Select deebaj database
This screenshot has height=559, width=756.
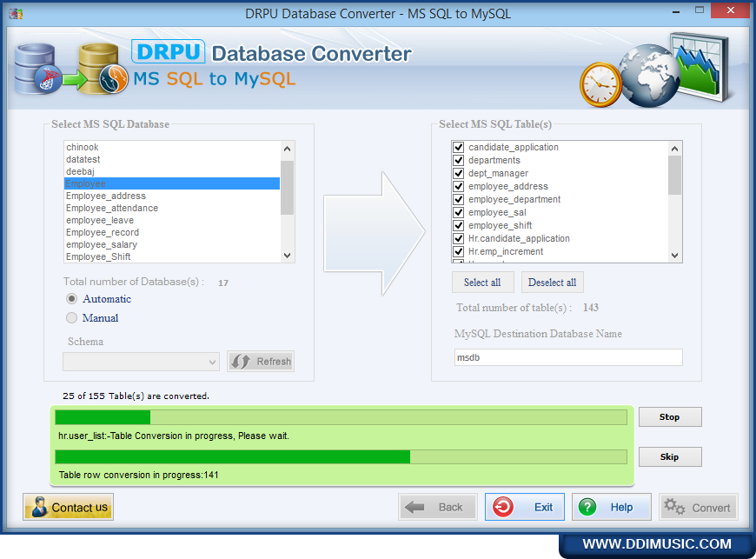point(172,171)
